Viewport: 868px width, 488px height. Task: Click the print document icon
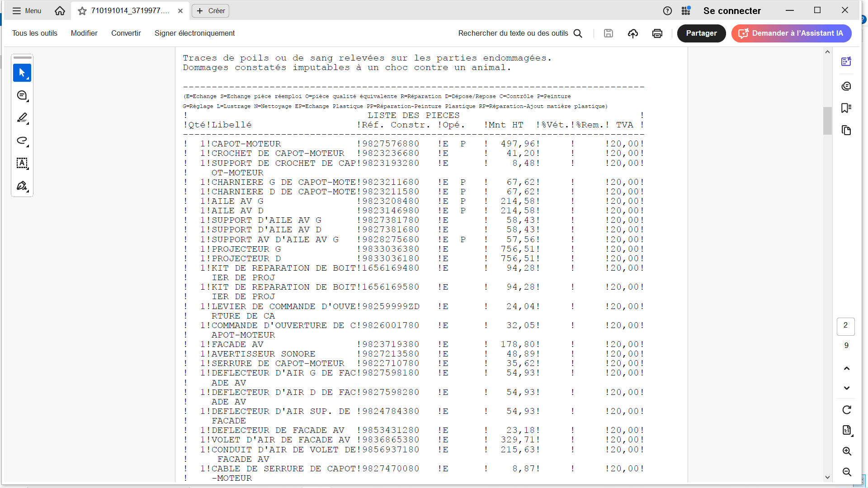[x=657, y=33]
